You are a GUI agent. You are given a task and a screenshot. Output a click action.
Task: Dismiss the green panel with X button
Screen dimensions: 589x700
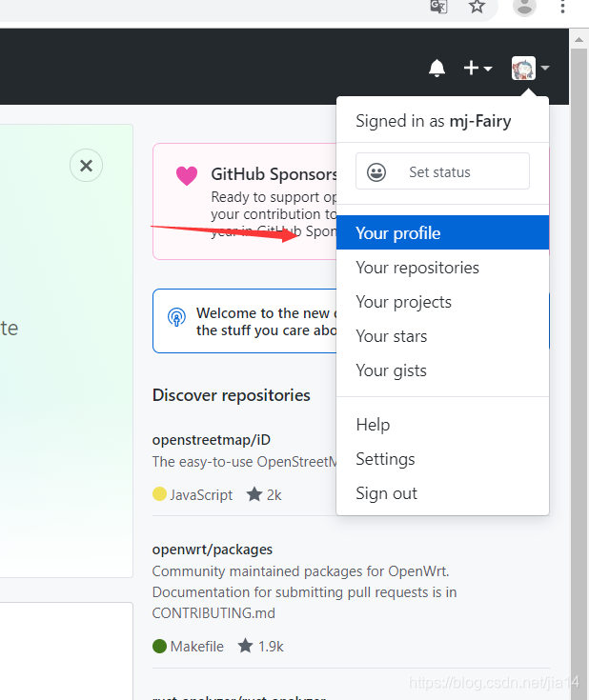(86, 165)
